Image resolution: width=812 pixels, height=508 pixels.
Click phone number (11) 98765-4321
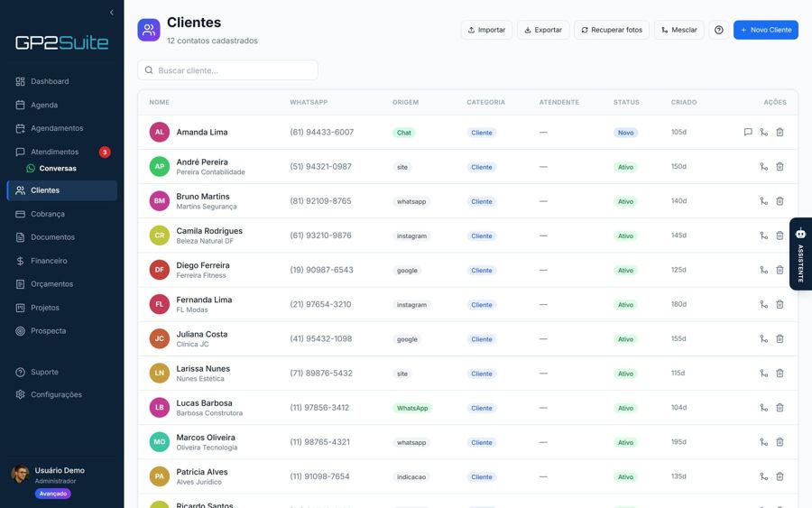319,442
